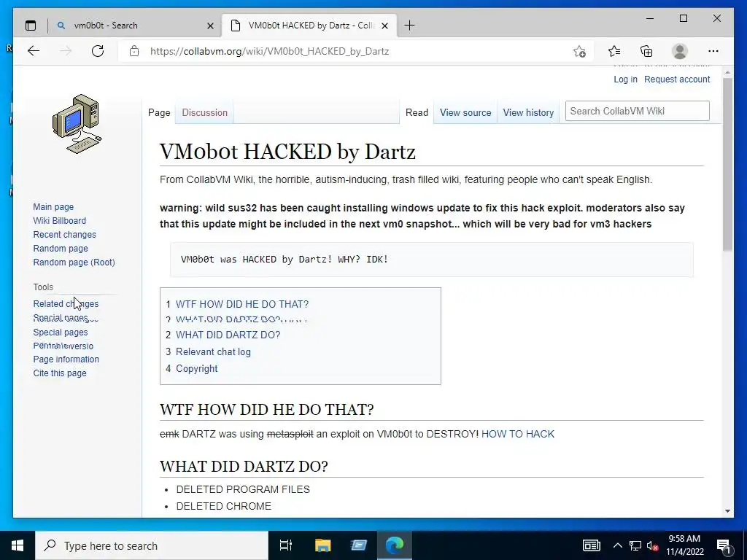The image size is (747, 560).
Task: Click the muted volume tray icon
Action: (x=653, y=545)
